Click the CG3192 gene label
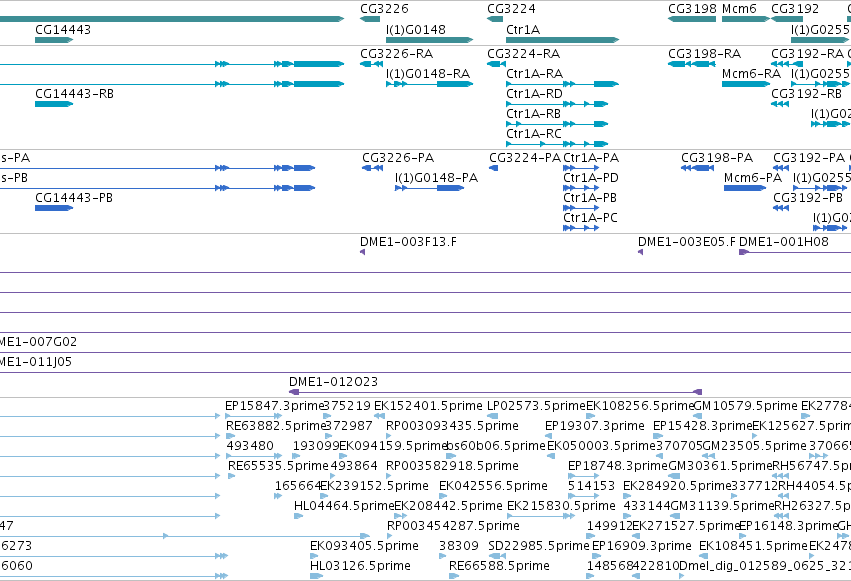 click(x=795, y=9)
